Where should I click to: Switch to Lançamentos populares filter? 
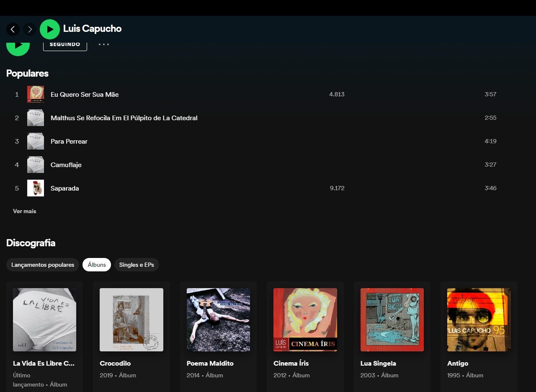pyautogui.click(x=43, y=265)
